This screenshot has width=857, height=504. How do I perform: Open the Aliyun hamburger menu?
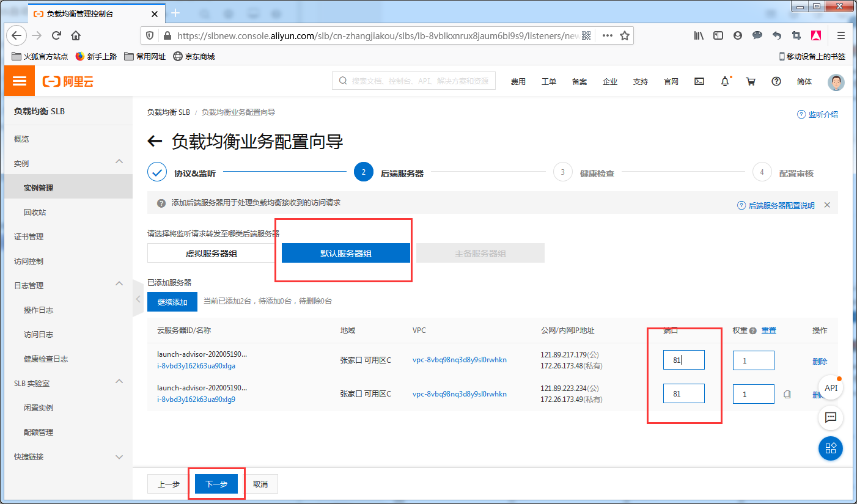tap(20, 81)
